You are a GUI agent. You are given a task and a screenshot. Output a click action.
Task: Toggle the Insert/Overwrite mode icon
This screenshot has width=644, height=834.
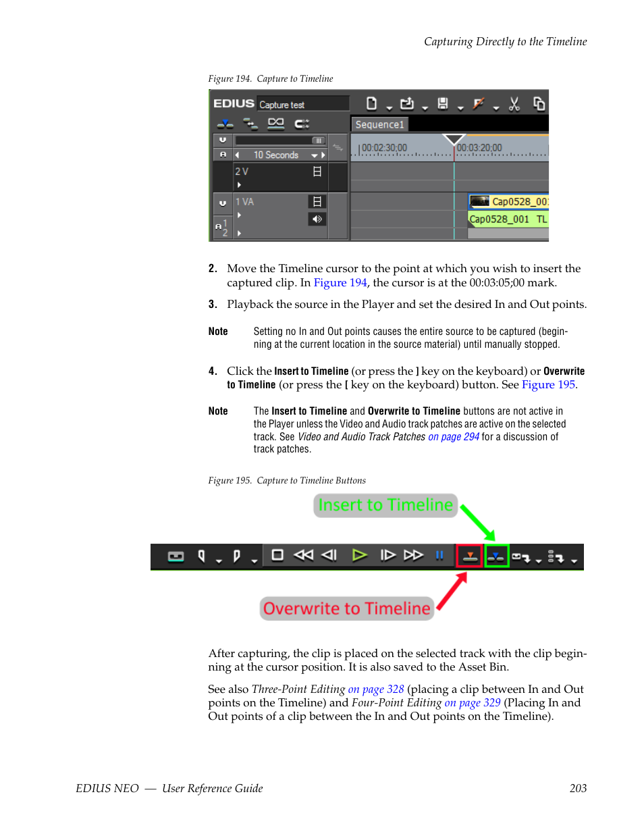tap(225, 124)
